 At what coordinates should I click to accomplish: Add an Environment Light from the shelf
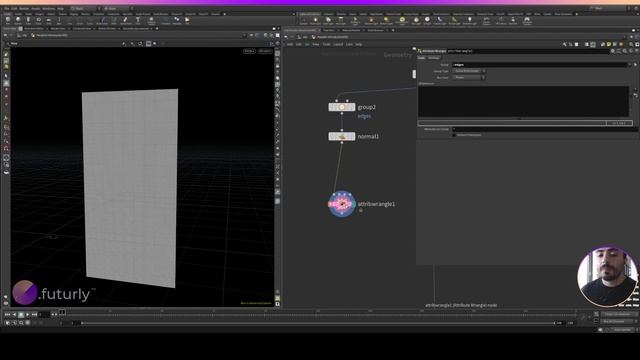(402, 20)
